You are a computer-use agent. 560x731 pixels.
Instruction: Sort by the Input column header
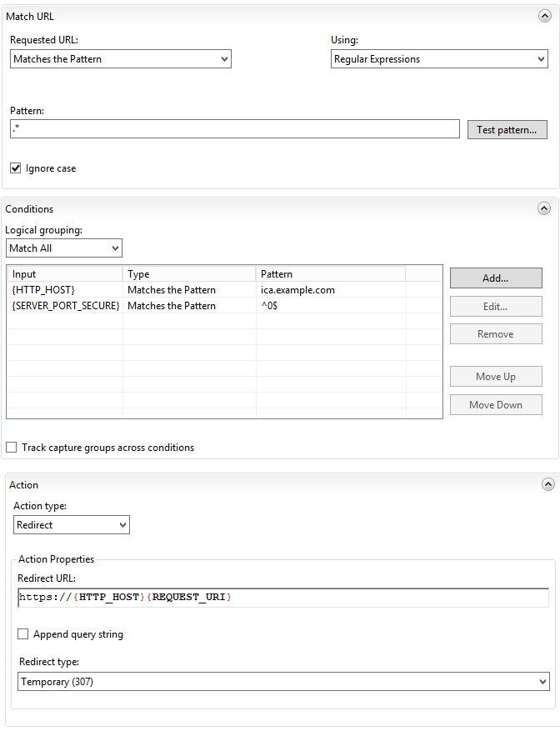pos(65,274)
